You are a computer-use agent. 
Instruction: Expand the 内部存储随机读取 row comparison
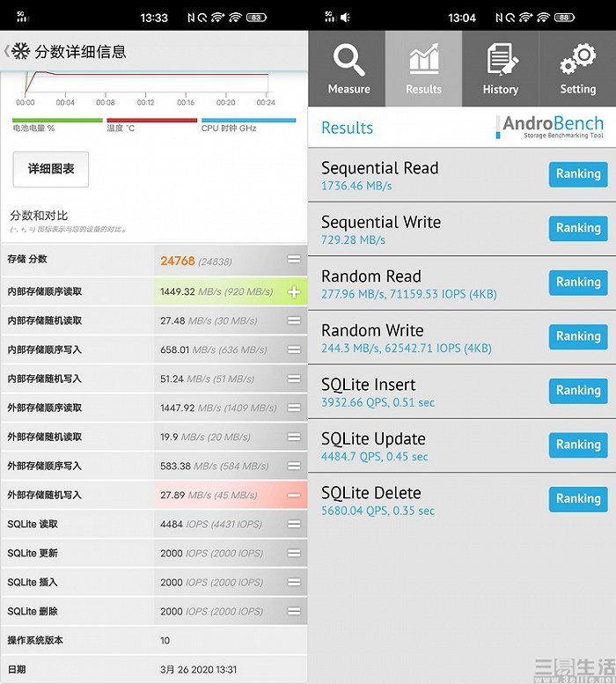[x=294, y=321]
